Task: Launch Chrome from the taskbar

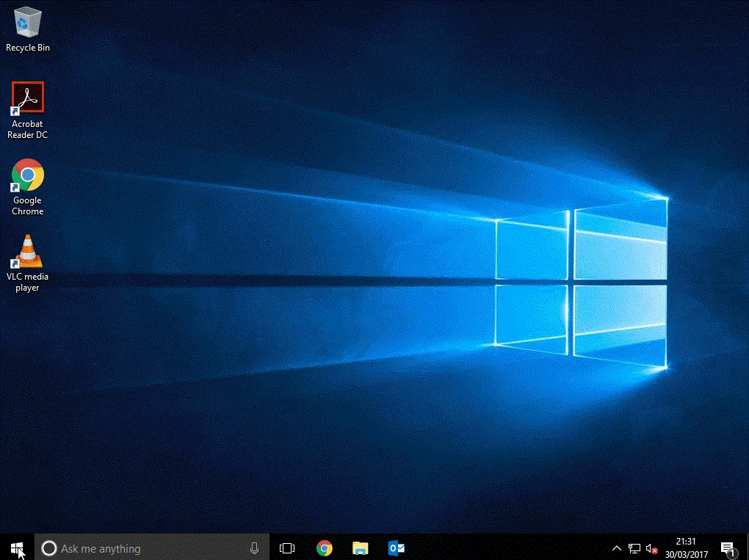Action: tap(324, 548)
